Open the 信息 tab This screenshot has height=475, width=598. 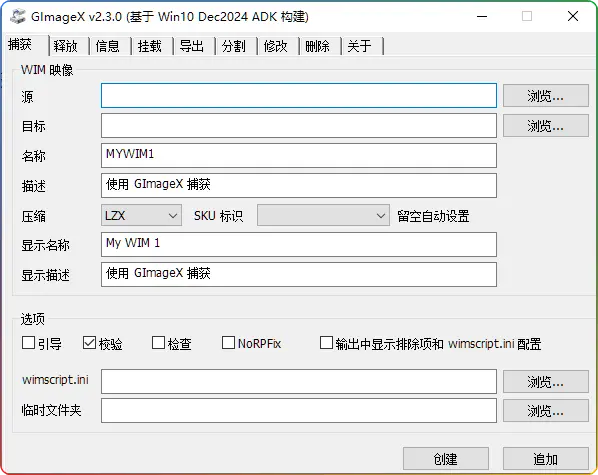click(110, 47)
